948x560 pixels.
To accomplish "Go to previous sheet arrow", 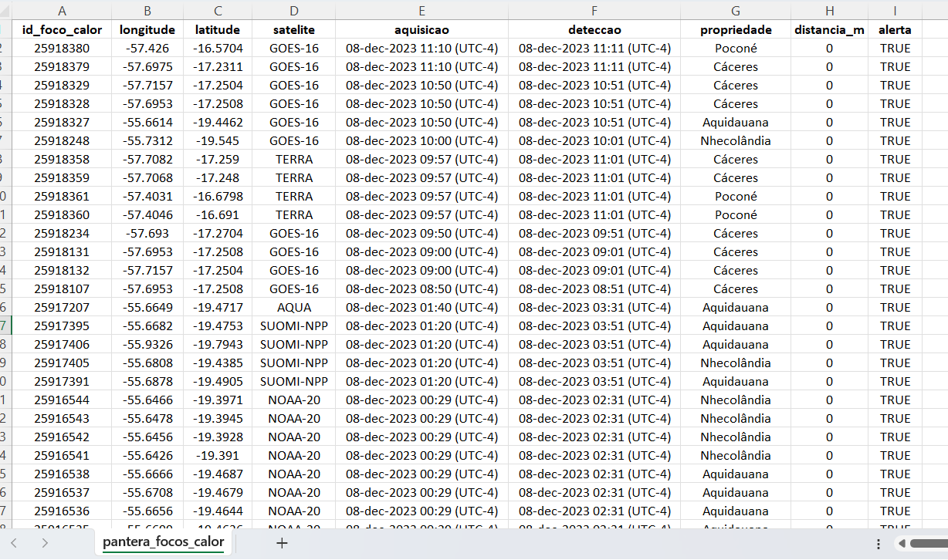I will pyautogui.click(x=14, y=543).
